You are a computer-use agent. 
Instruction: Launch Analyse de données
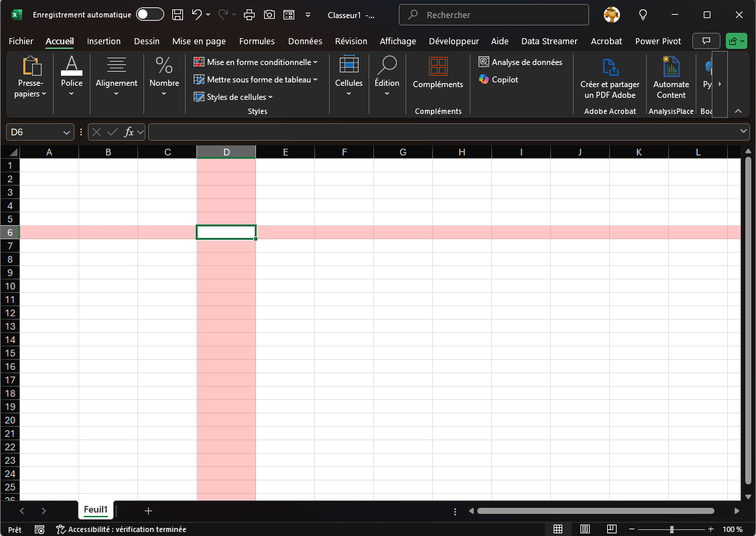pyautogui.click(x=520, y=62)
